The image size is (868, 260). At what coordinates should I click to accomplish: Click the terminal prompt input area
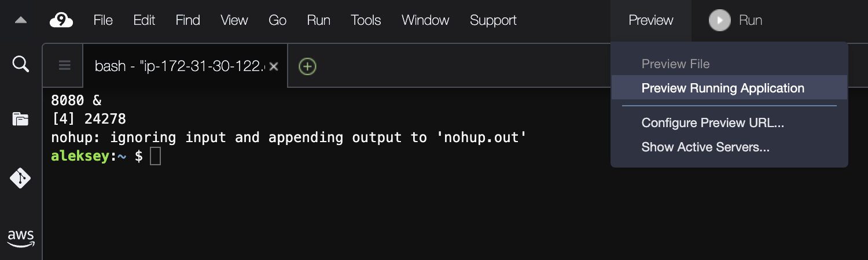155,156
